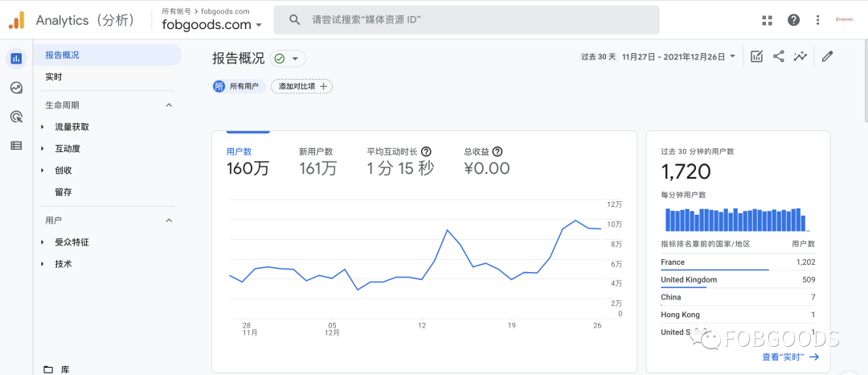This screenshot has height=375, width=868.
Task: Click help icon next to 平均互动时长
Action: 426,152
